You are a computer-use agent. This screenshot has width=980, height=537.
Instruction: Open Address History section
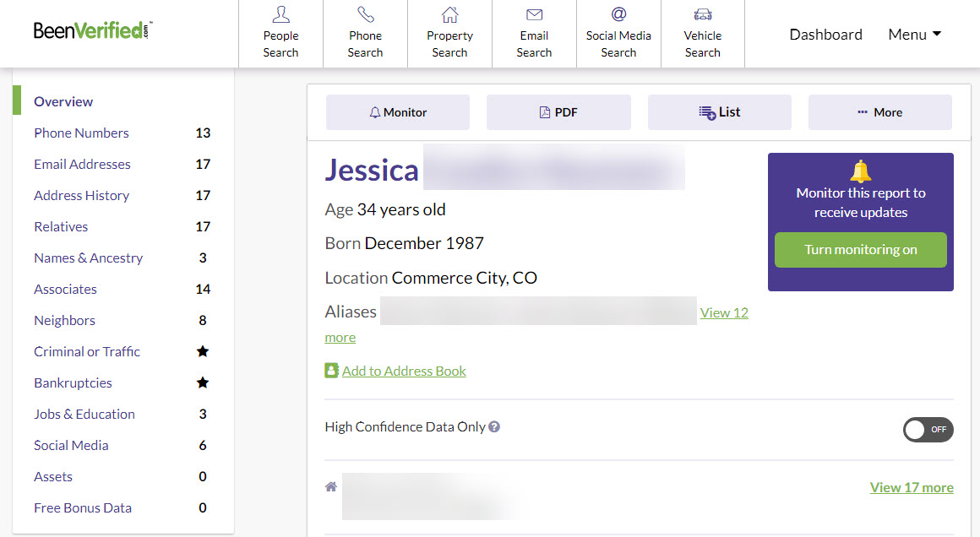pyautogui.click(x=81, y=195)
